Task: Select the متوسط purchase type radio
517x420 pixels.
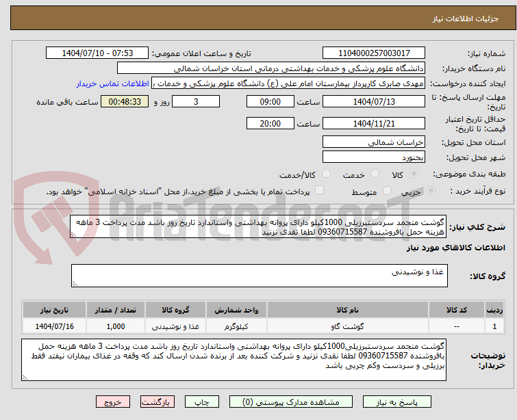Action: pos(387,191)
